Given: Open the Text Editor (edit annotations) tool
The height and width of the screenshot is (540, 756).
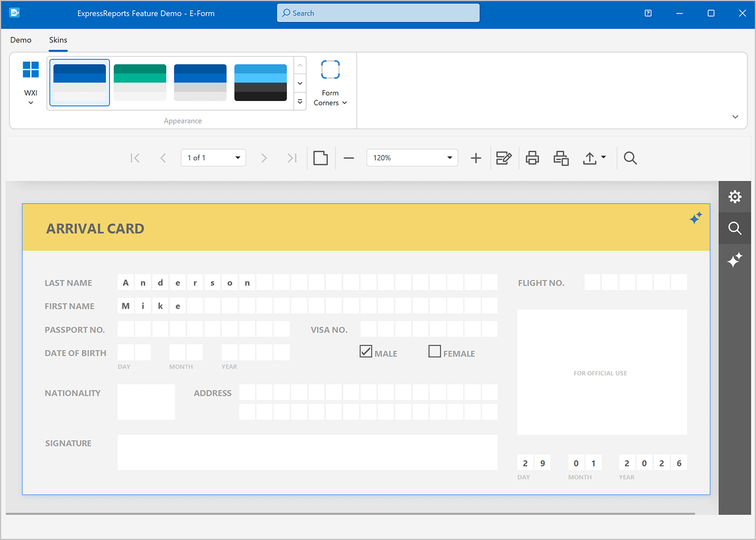Looking at the screenshot, I should pos(504,158).
